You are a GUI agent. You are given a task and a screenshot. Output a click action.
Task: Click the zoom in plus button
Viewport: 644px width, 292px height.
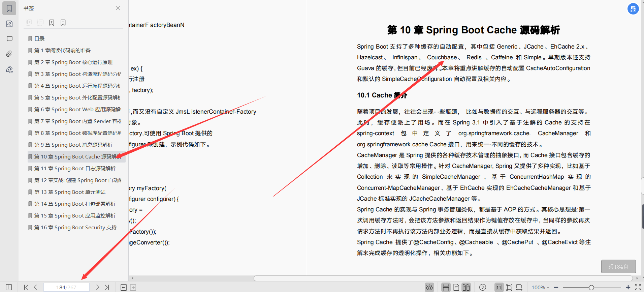pos(628,287)
